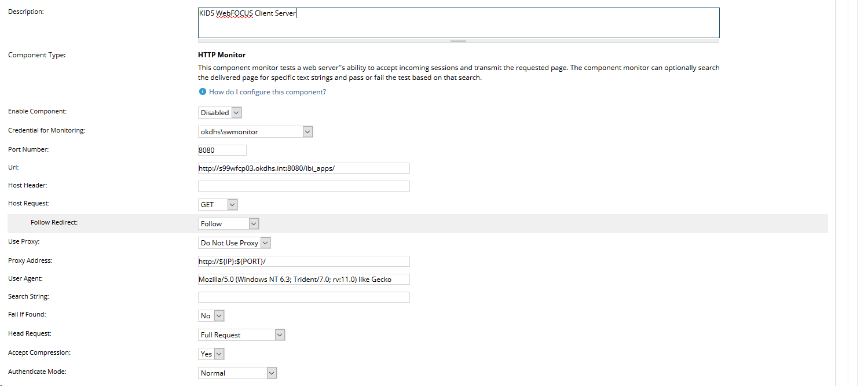This screenshot has height=386, width=868.
Task: Click the component monitor description paragraph
Action: [x=459, y=72]
